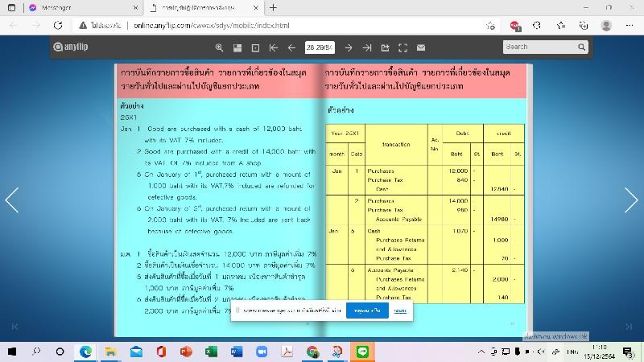Click the share icon in toolbar
Viewport: 644px width, 362px height.
click(x=385, y=47)
